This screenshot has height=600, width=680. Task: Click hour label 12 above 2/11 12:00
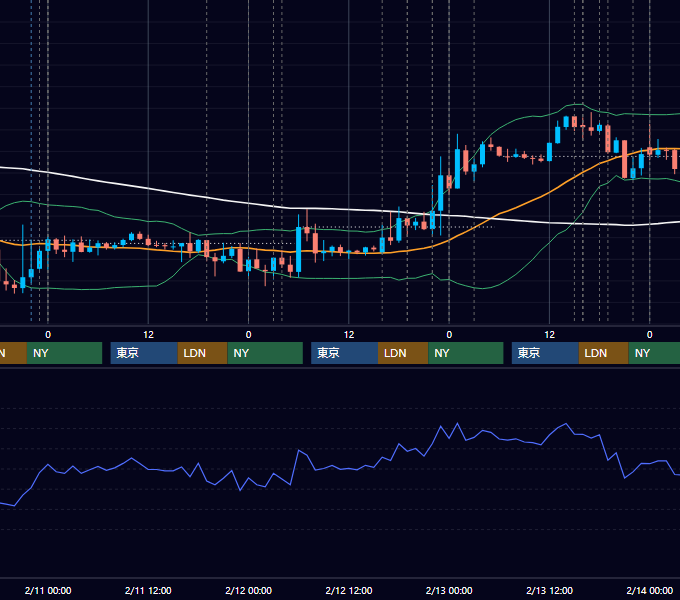[148, 335]
